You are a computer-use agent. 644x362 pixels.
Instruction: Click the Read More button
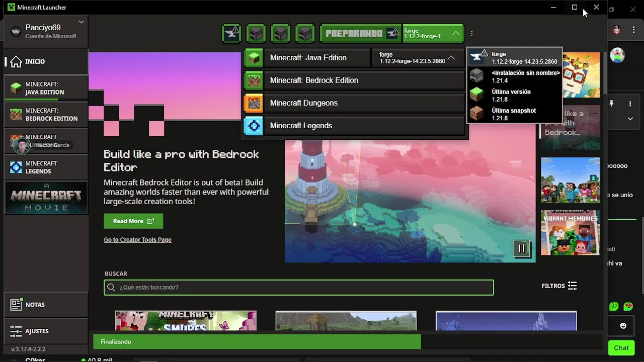click(133, 221)
